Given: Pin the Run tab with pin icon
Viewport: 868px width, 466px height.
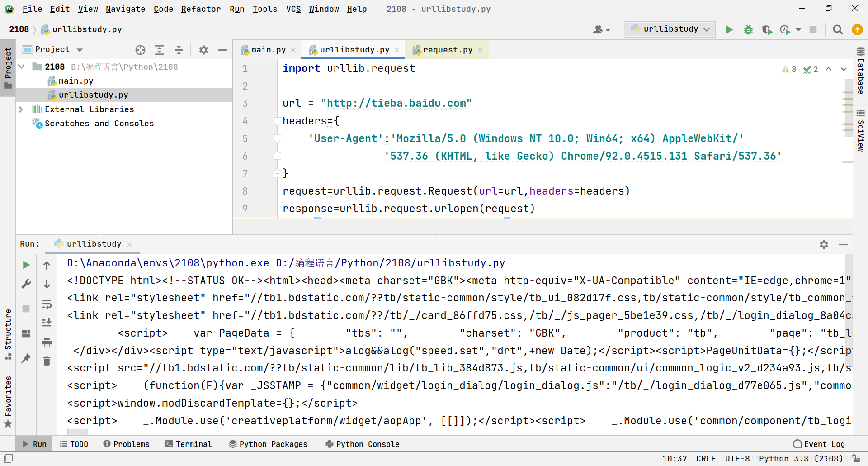Looking at the screenshot, I should tap(26, 358).
